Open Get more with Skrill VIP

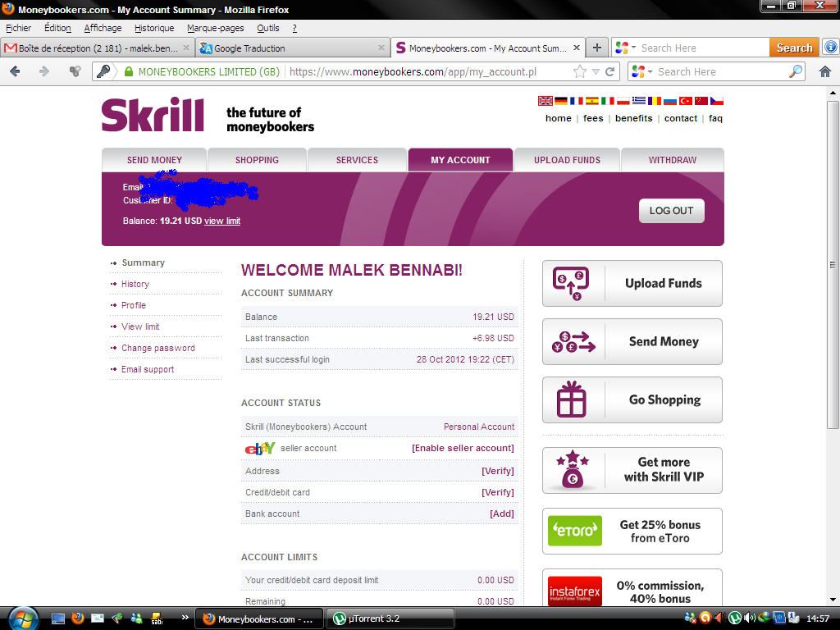(x=632, y=470)
